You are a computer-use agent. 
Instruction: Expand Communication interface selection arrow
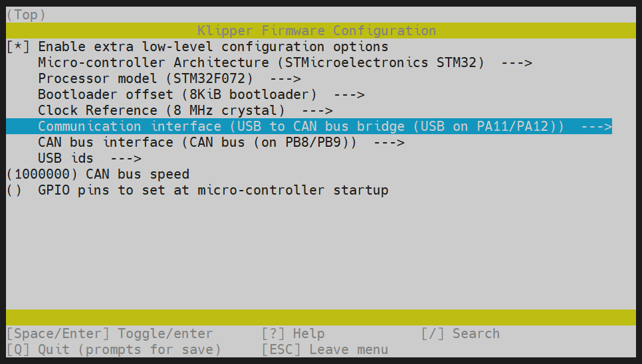click(x=596, y=127)
